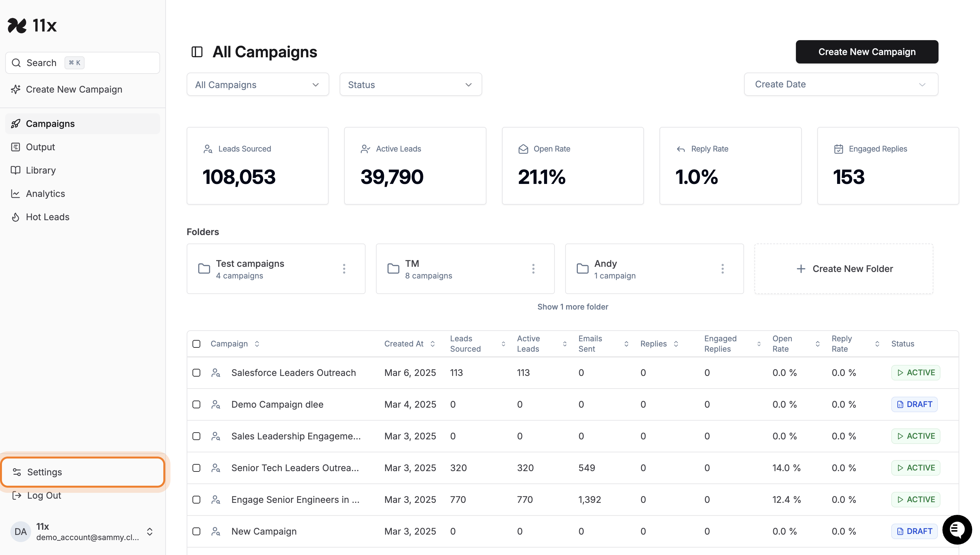Screen dimensions: 980x555
Task: Expand the All Campaigns filter dropdown
Action: 258,85
